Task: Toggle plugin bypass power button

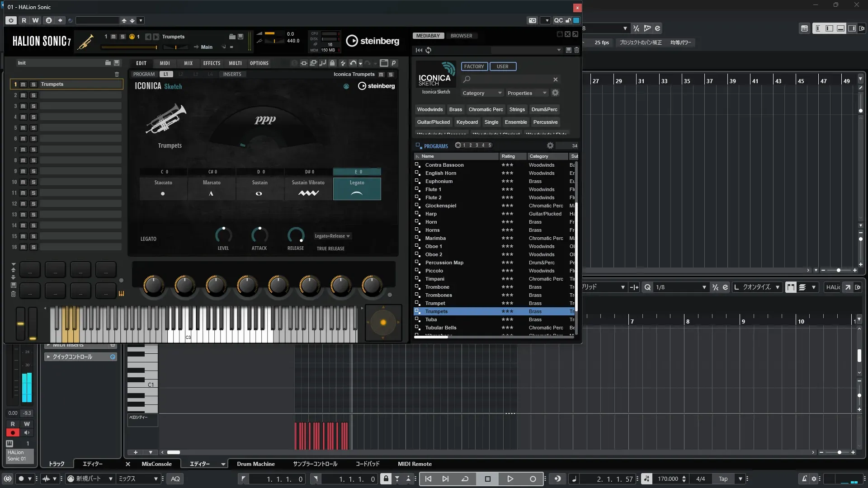Action: (x=11, y=20)
